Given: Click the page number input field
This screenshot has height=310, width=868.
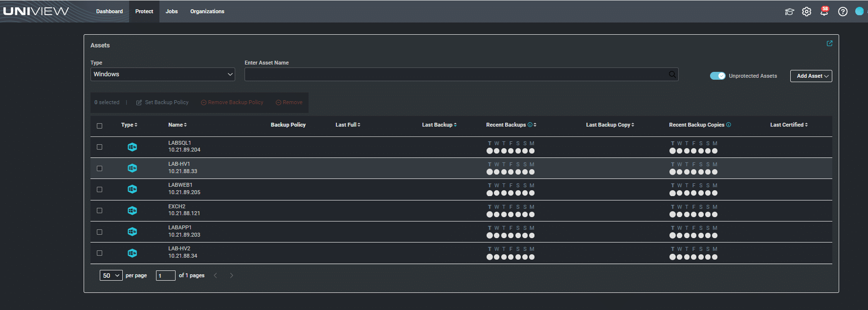Looking at the screenshot, I should coord(165,275).
